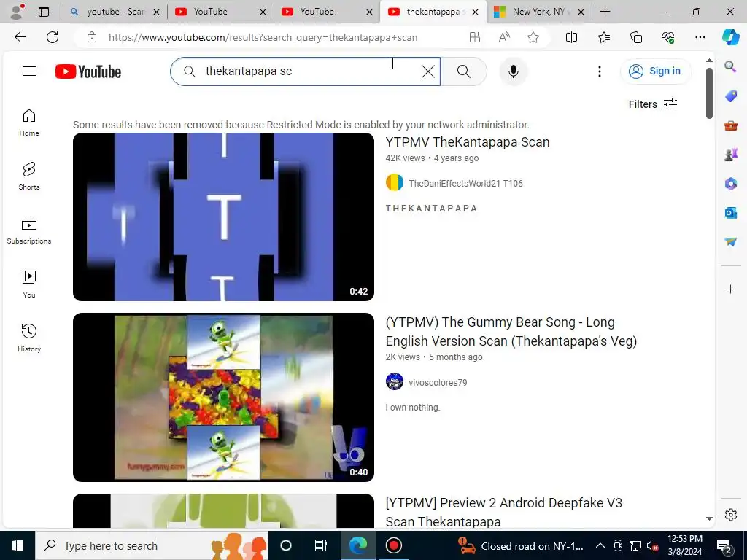Click the page vertical scrollbar thumb
Image resolution: width=747 pixels, height=560 pixels.
coord(709,93)
